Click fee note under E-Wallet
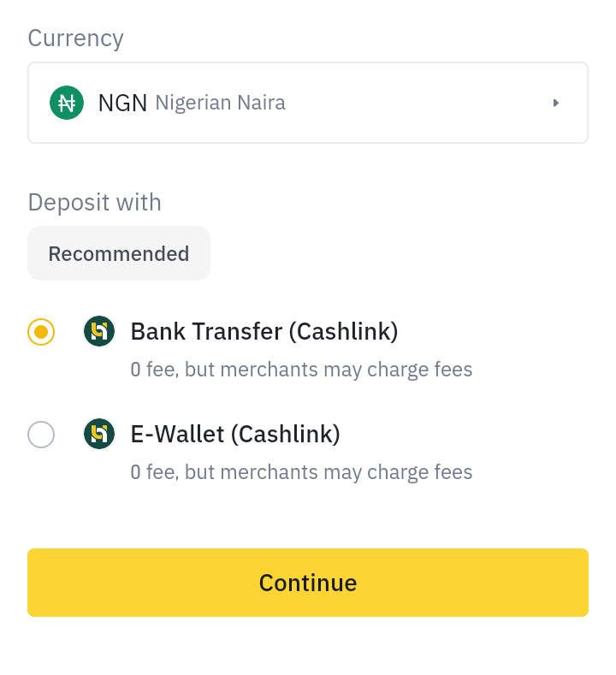 pos(301,471)
